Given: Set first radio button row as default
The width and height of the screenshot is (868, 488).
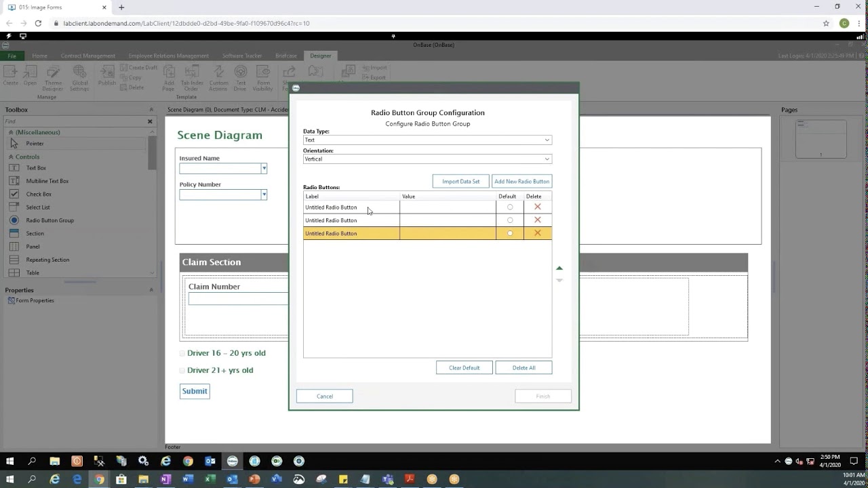Looking at the screenshot, I should tap(510, 207).
